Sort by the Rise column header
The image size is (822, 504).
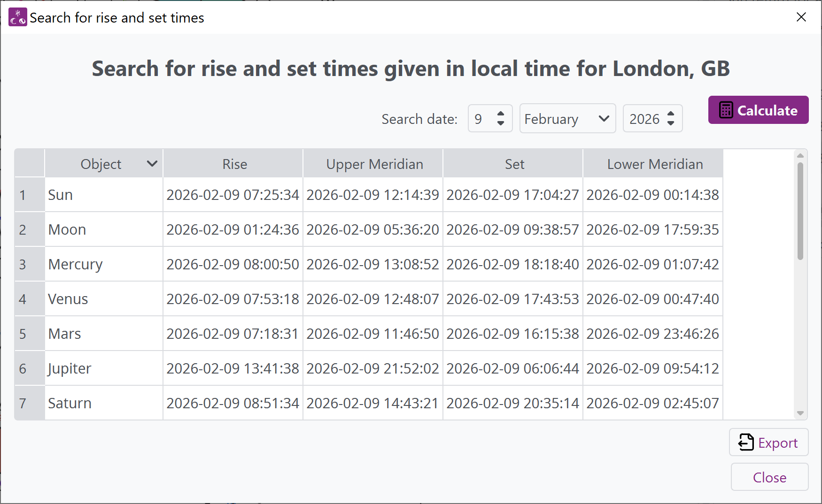click(x=234, y=164)
